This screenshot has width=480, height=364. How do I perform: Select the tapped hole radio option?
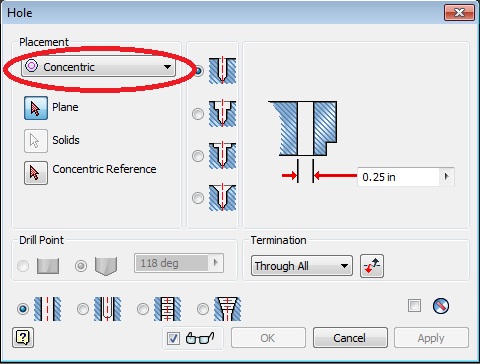(x=143, y=309)
